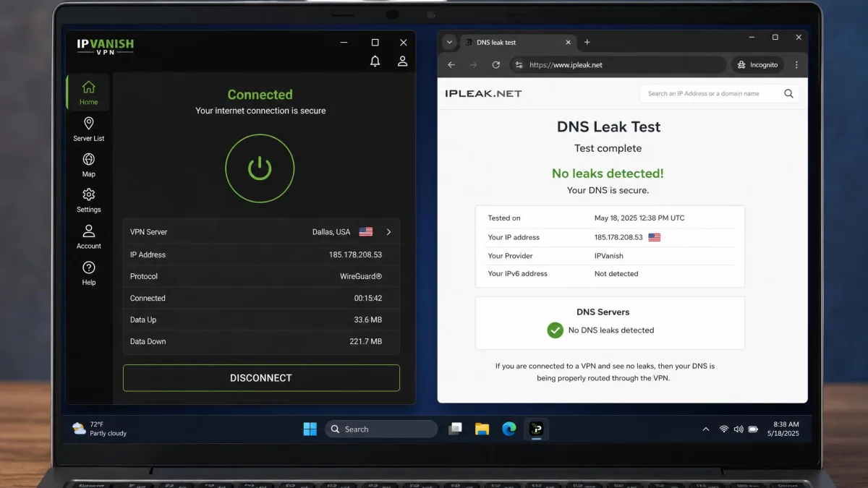This screenshot has width=868, height=488.
Task: Open a new browser tab
Action: pyautogui.click(x=587, y=42)
